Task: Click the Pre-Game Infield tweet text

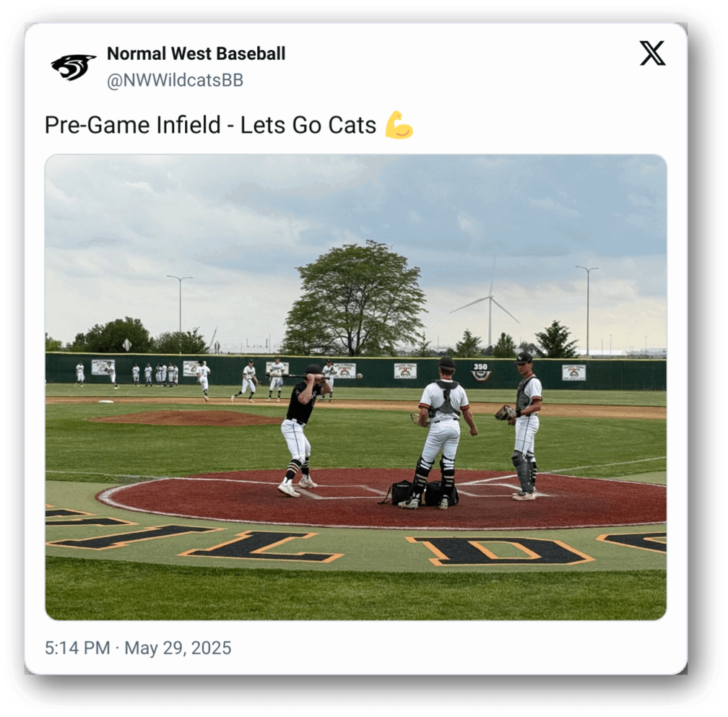Action: coord(210,125)
